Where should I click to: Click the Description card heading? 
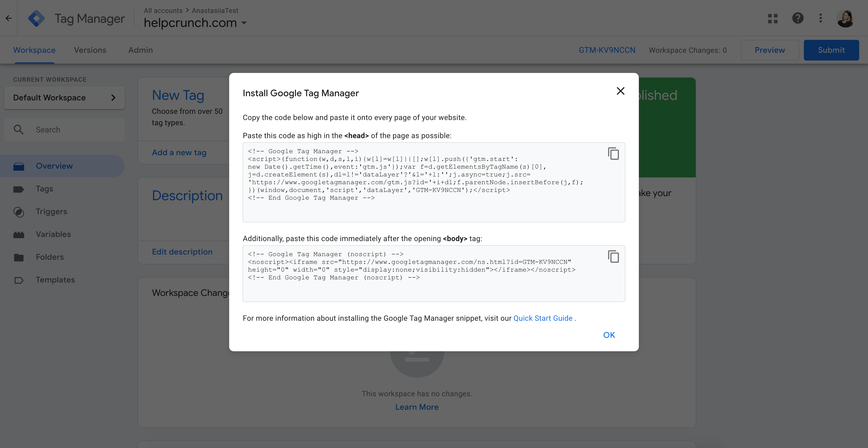(187, 196)
